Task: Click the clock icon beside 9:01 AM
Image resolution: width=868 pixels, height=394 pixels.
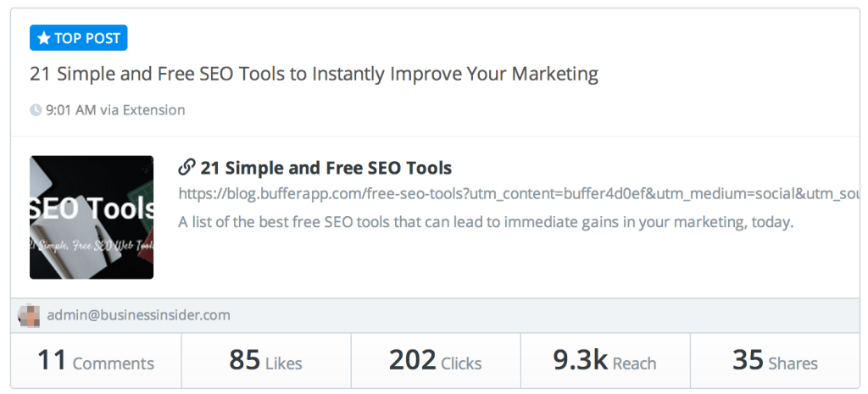Action: [36, 110]
